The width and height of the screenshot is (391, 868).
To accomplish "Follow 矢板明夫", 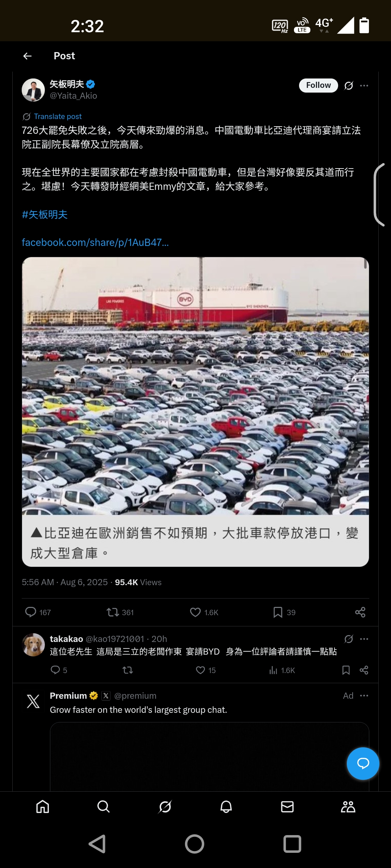I will click(318, 85).
